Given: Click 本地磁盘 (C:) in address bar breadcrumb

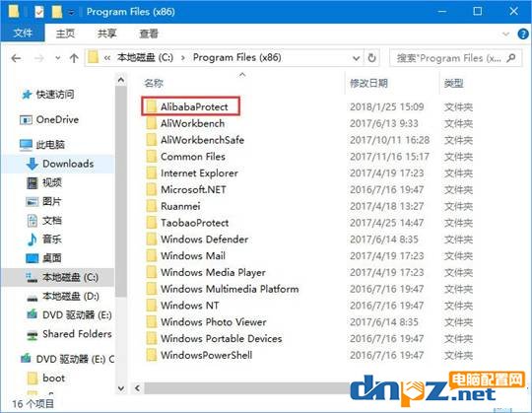Looking at the screenshot, I should 145,57.
